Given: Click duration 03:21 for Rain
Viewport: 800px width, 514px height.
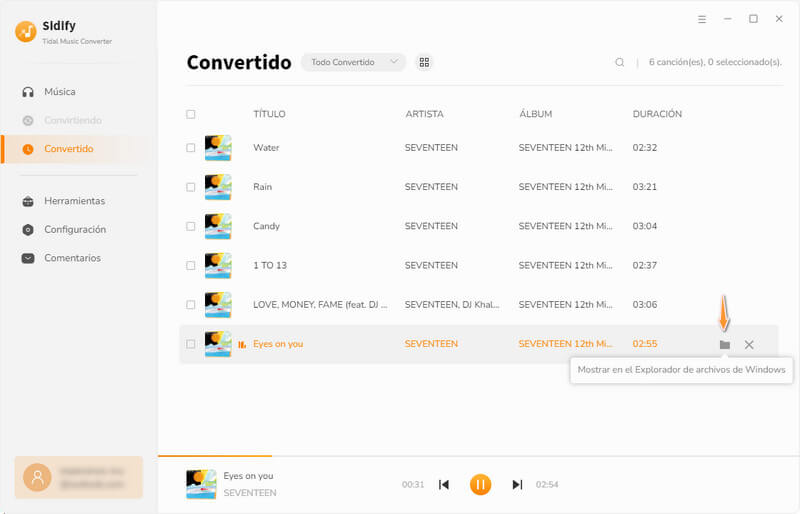Looking at the screenshot, I should tap(645, 187).
